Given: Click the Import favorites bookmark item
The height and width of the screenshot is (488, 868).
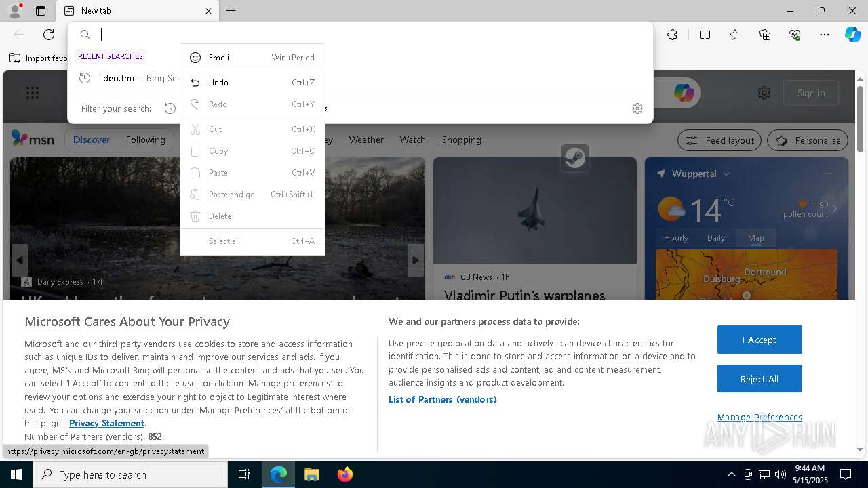Looking at the screenshot, I should point(39,58).
